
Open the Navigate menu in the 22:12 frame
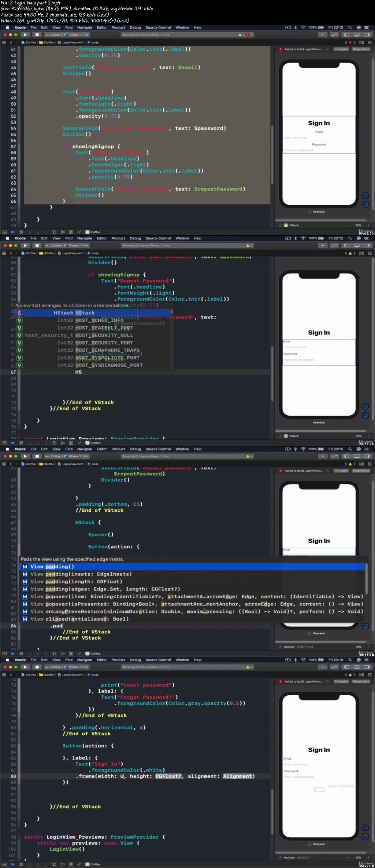[x=85, y=238]
